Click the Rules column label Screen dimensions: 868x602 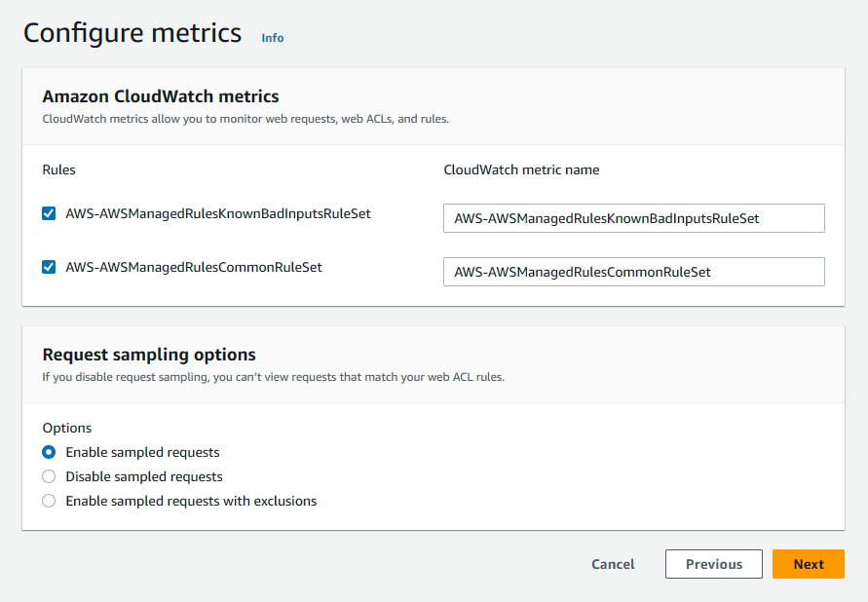pyautogui.click(x=58, y=169)
